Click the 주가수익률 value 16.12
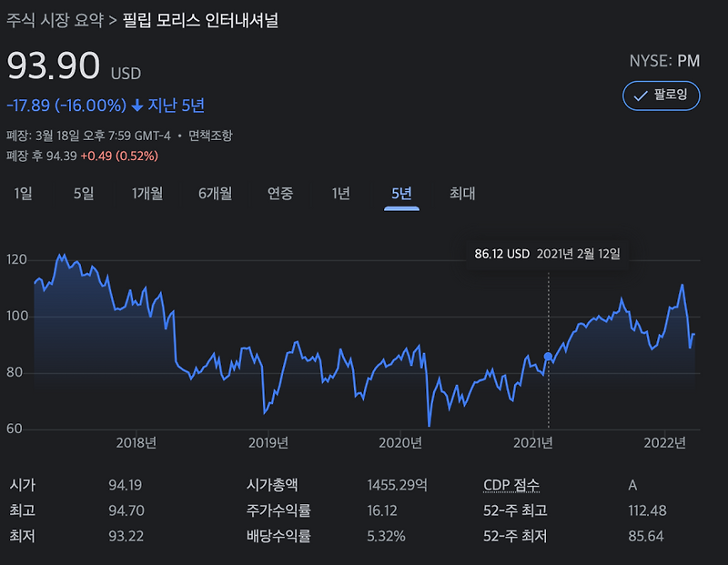This screenshot has height=565, width=728. tap(382, 510)
